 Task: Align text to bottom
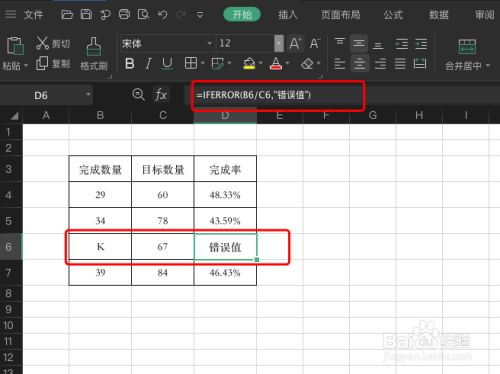click(378, 44)
